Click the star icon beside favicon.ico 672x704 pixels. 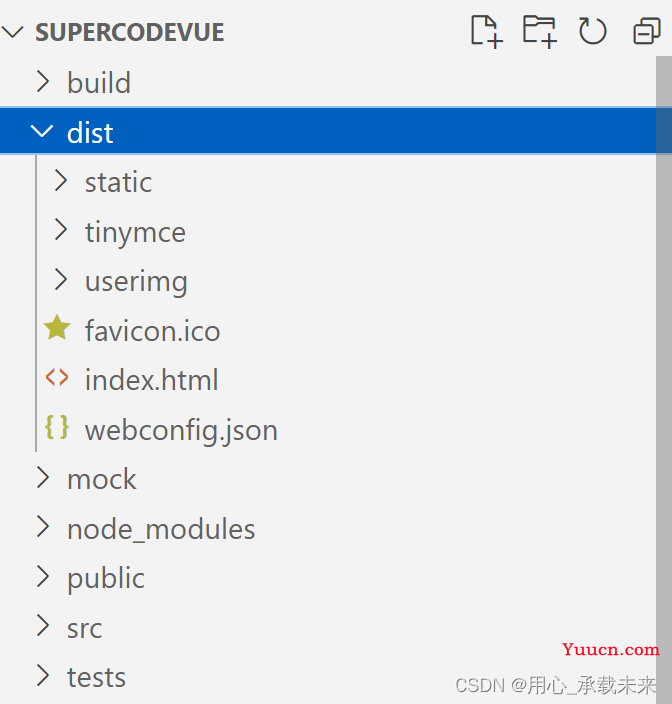point(57,327)
